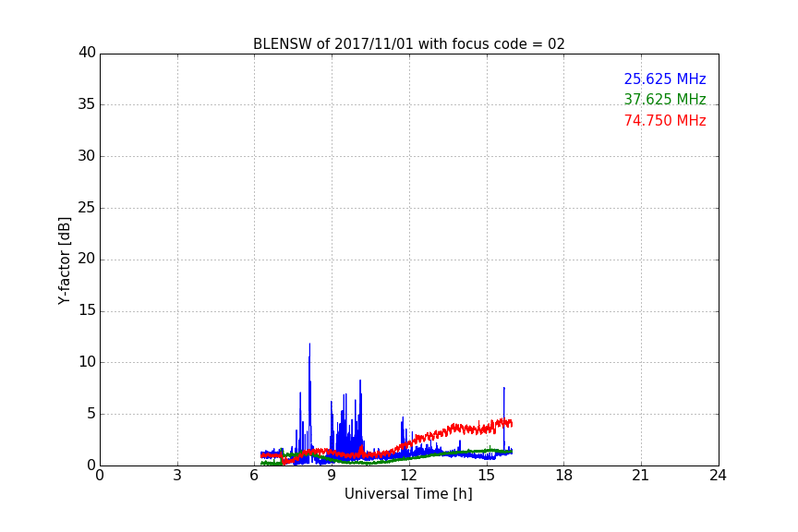Click the x-axis tick label '12'
This screenshot has height=532, width=798.
click(408, 476)
